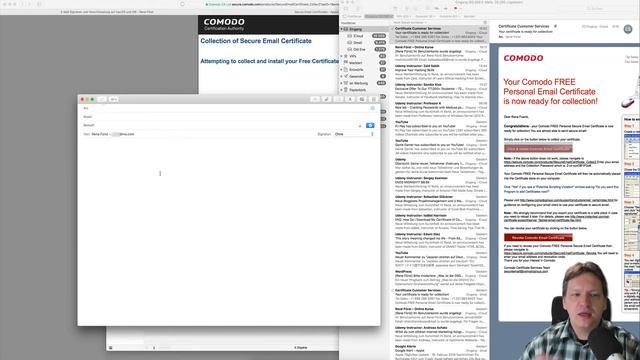The width and height of the screenshot is (640, 360).
Task: Click the message list filter icon
Action: pyautogui.click(x=485, y=22)
